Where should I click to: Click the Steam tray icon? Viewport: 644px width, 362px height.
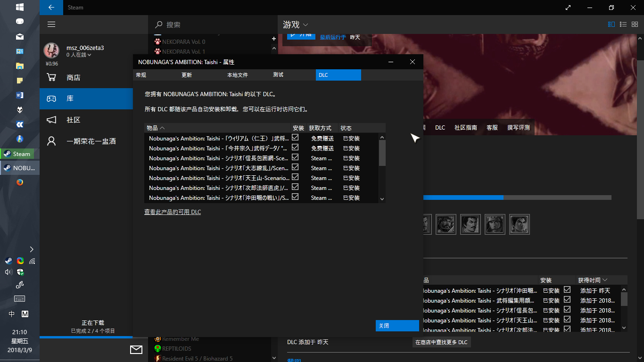point(8,261)
